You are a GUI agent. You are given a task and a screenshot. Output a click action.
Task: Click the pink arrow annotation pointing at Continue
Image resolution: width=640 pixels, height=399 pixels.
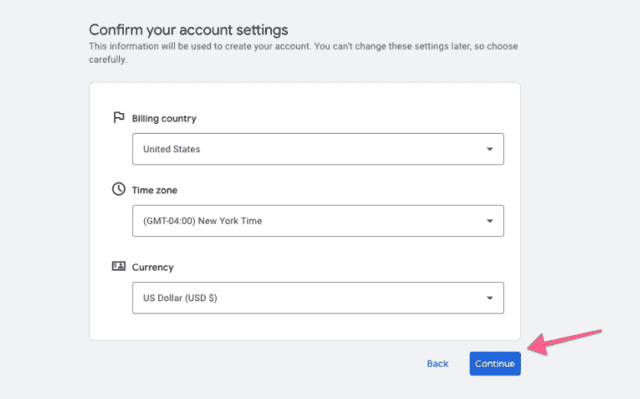(564, 341)
